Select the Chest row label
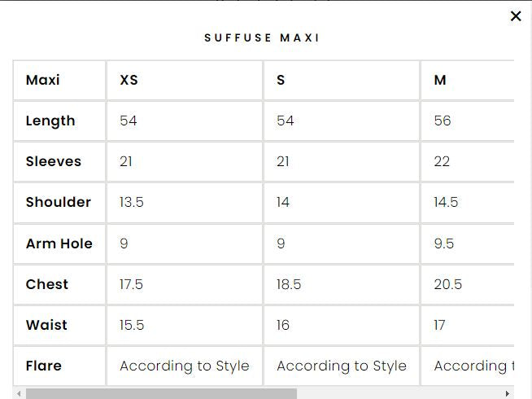This screenshot has height=399, width=532. click(47, 284)
